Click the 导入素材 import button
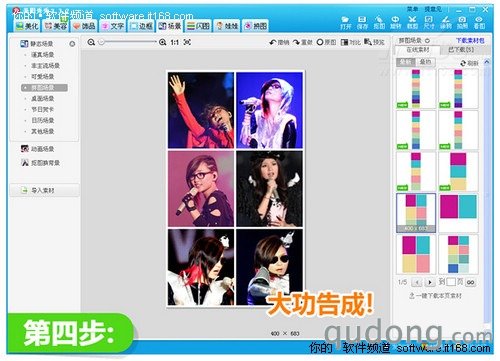Screen dimensions: 500x361 tap(44, 190)
